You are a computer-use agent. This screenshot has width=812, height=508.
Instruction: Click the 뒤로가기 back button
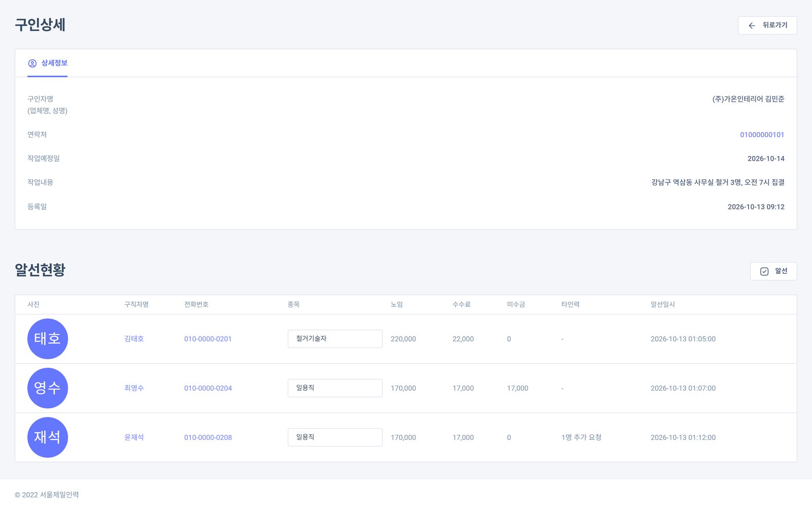click(767, 25)
